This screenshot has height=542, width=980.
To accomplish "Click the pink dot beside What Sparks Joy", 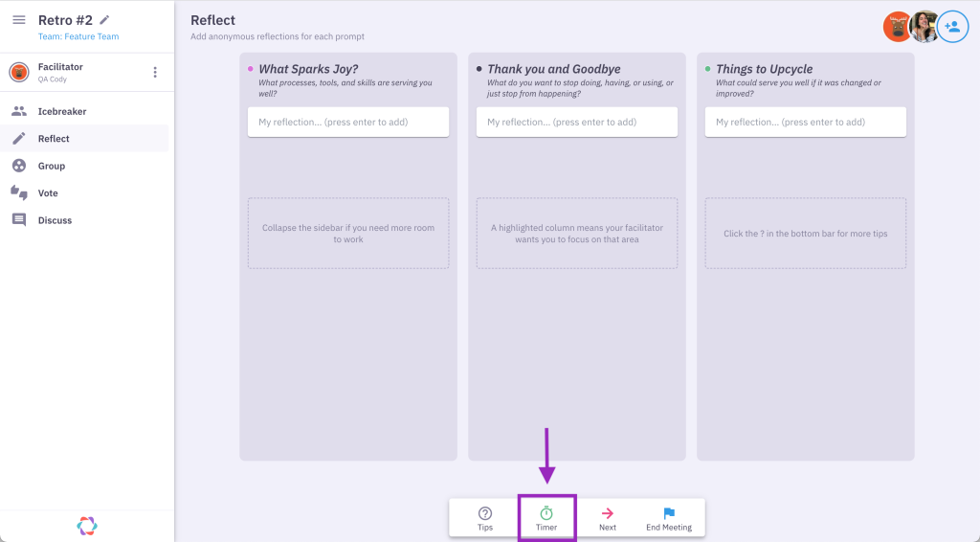I will pyautogui.click(x=251, y=69).
